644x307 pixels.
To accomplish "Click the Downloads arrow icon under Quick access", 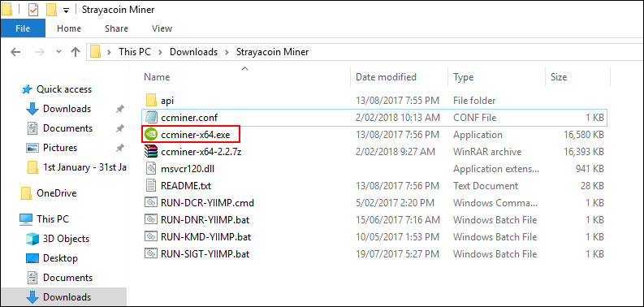I will 32,109.
